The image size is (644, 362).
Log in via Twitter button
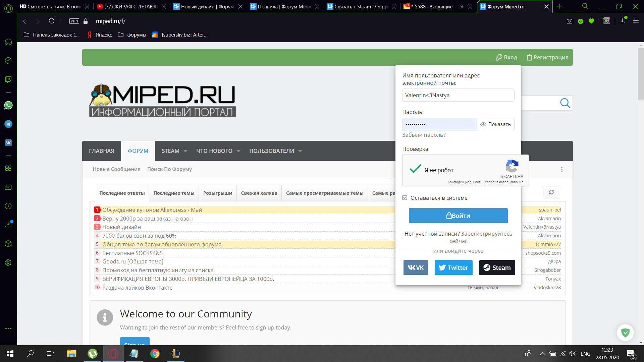(453, 268)
